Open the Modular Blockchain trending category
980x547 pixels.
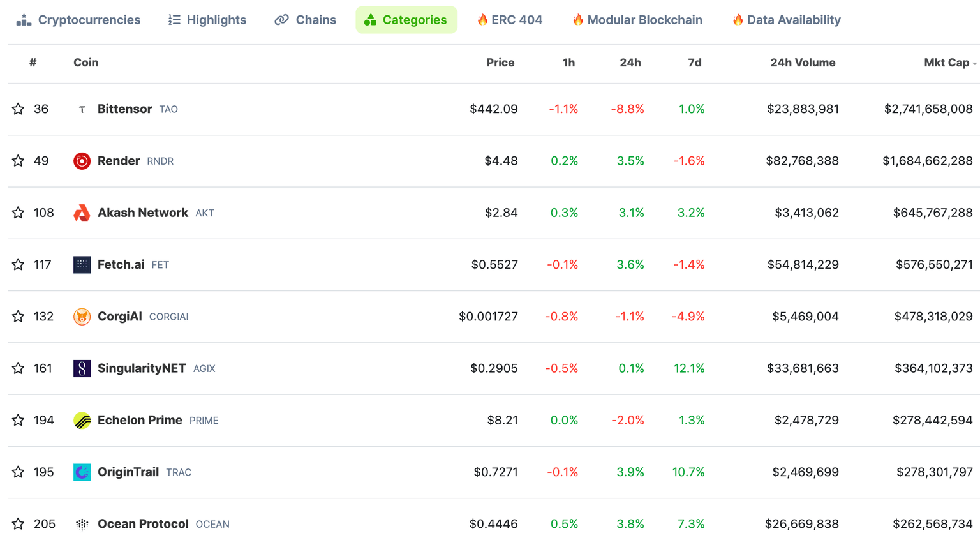click(x=637, y=20)
